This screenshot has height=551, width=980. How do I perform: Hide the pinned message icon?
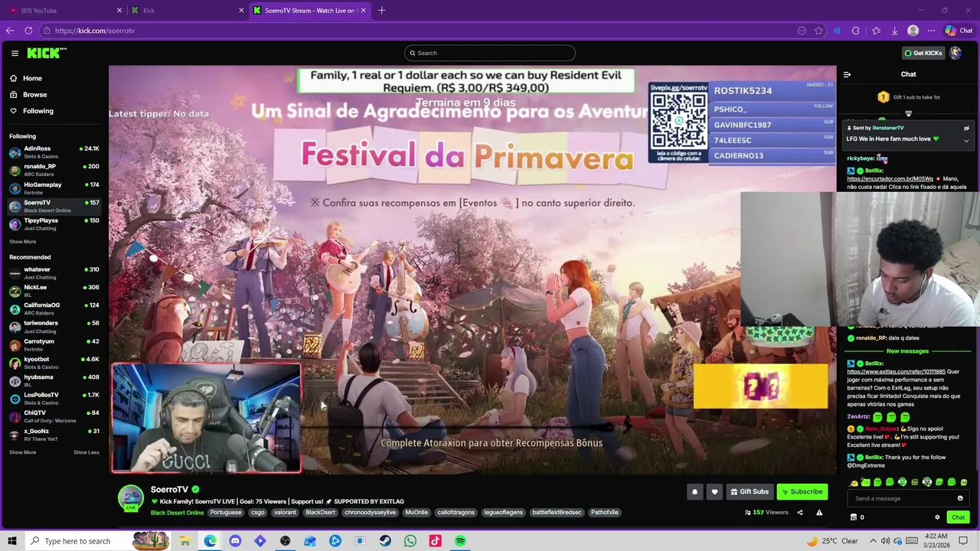tap(966, 129)
